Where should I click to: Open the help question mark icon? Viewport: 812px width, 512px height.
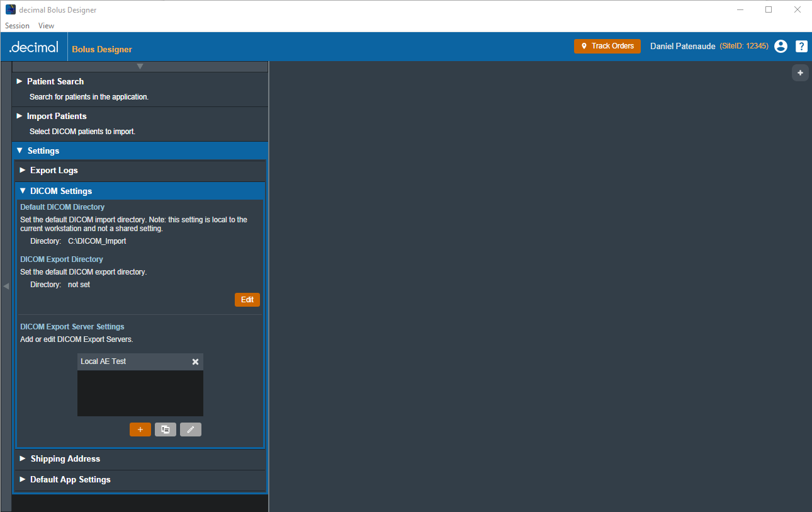tap(801, 46)
